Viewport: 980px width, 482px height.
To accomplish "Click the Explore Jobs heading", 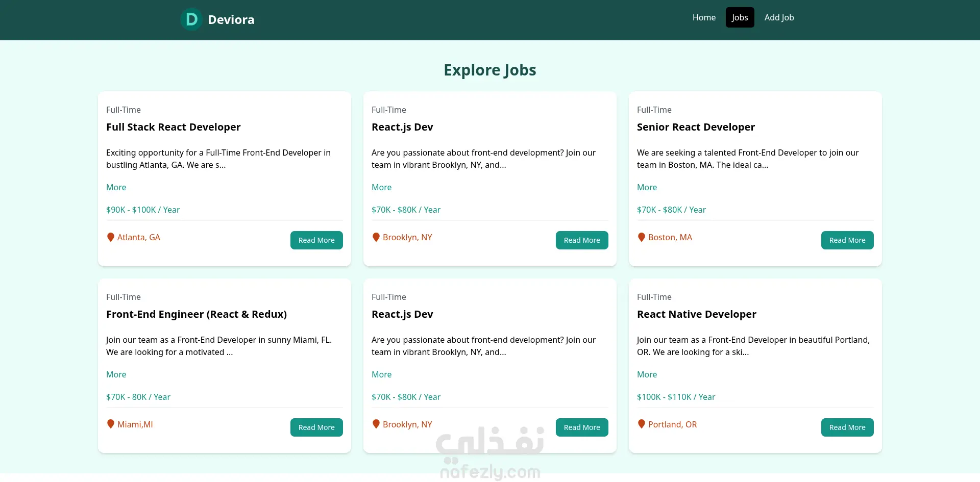I will (490, 70).
